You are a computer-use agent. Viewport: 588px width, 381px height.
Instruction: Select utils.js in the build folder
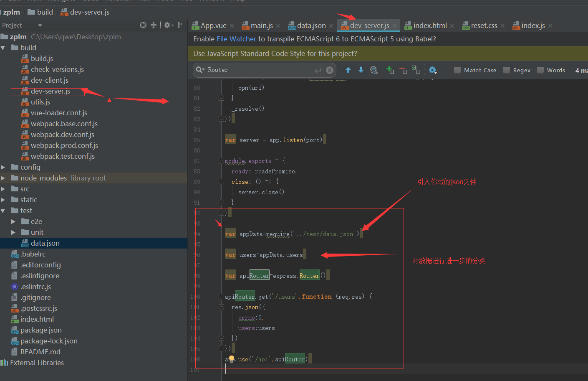point(40,102)
